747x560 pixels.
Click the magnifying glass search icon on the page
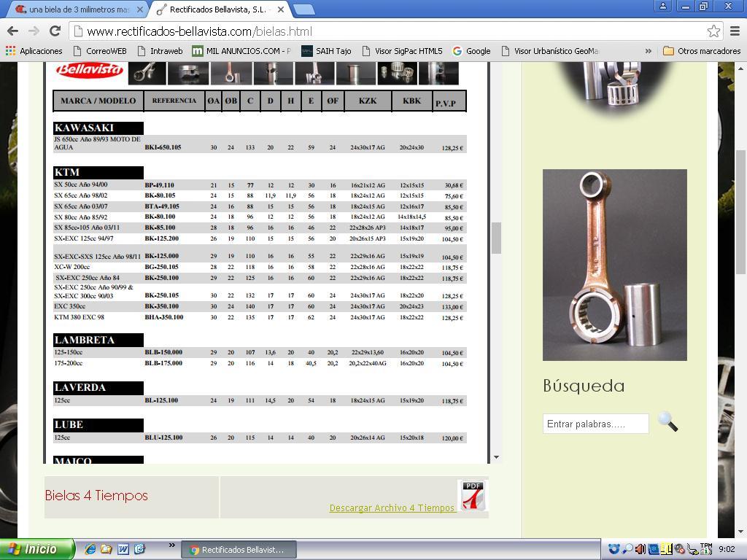tap(667, 422)
